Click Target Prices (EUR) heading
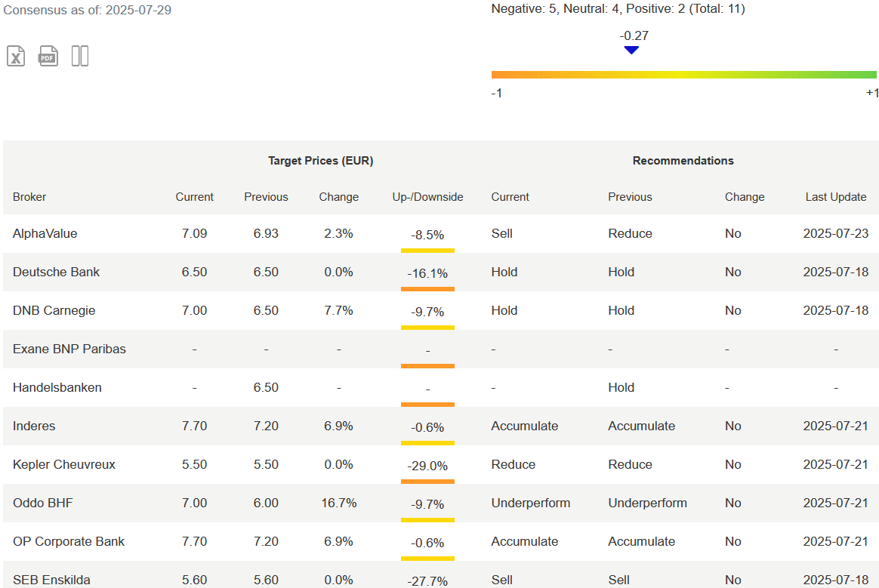This screenshot has width=879, height=588. pos(321,161)
